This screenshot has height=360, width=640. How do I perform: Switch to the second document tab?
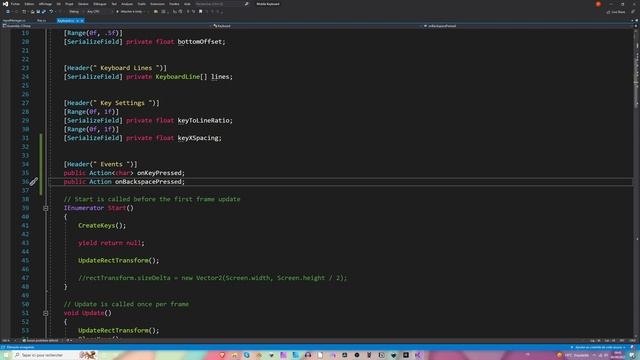[41, 20]
